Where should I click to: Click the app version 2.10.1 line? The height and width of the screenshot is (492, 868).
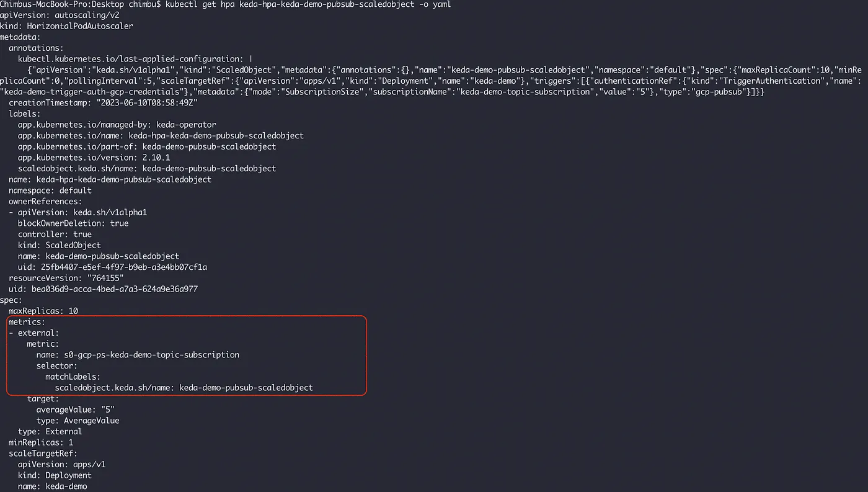(x=94, y=158)
